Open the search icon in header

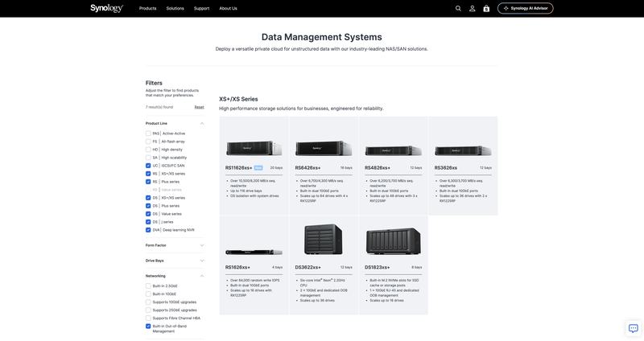(458, 8)
